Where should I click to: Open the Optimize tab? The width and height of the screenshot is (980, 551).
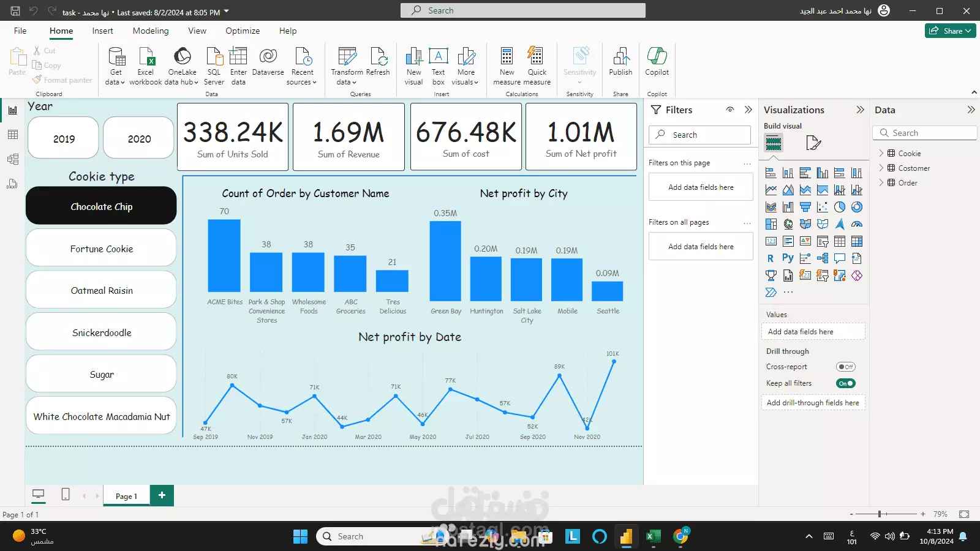243,31
